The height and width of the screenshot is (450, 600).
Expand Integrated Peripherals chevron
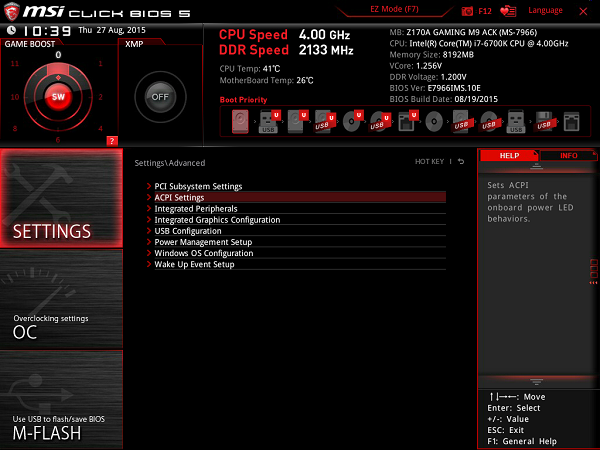pyautogui.click(x=149, y=208)
